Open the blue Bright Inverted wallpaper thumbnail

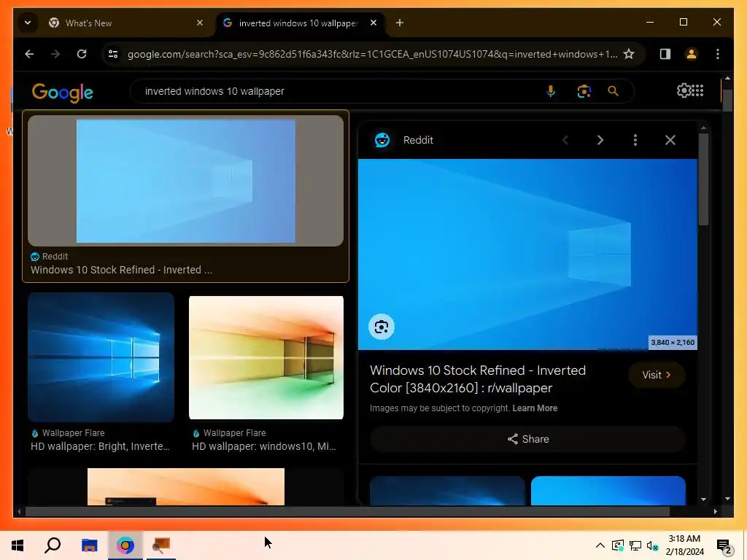(x=101, y=357)
